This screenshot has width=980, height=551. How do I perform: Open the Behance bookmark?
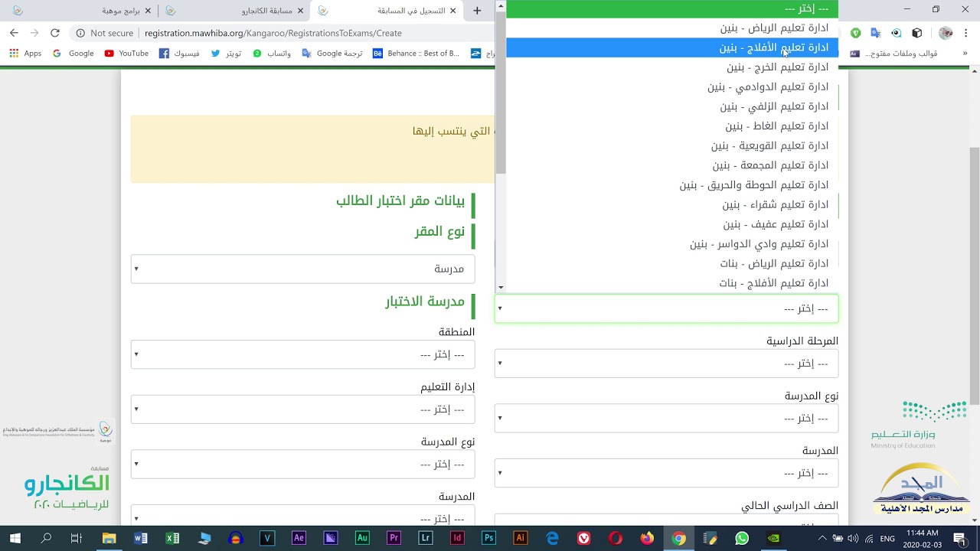(x=416, y=54)
